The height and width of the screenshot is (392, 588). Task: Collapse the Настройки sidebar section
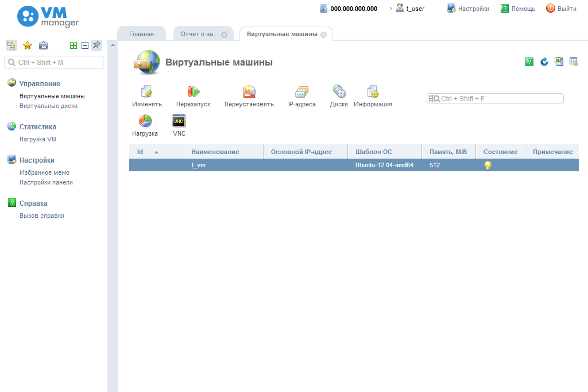37,160
